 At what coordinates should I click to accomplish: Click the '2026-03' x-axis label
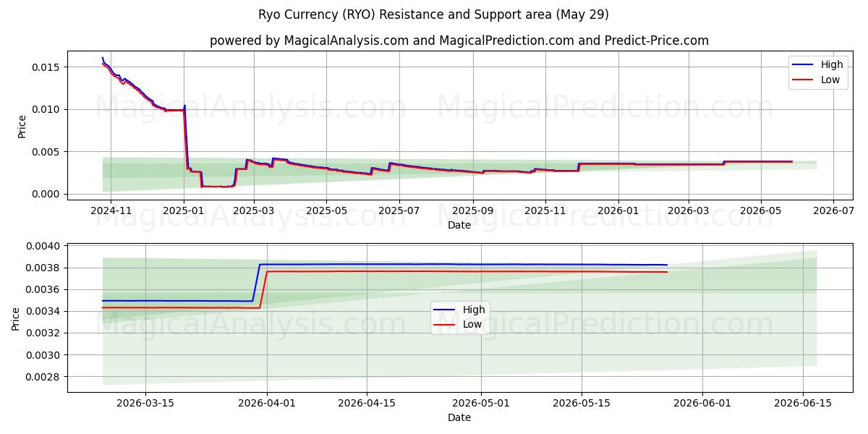688,210
